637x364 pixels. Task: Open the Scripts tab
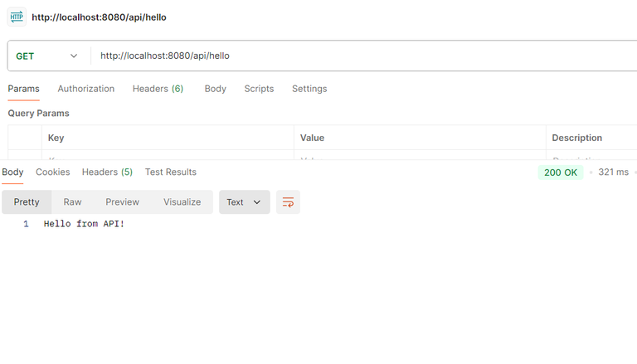coord(259,89)
